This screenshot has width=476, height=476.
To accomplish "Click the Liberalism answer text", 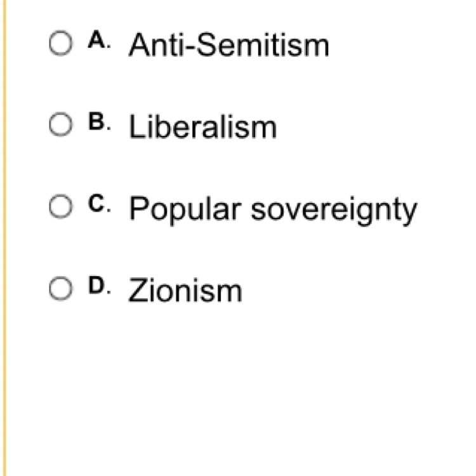I will coord(203,126).
